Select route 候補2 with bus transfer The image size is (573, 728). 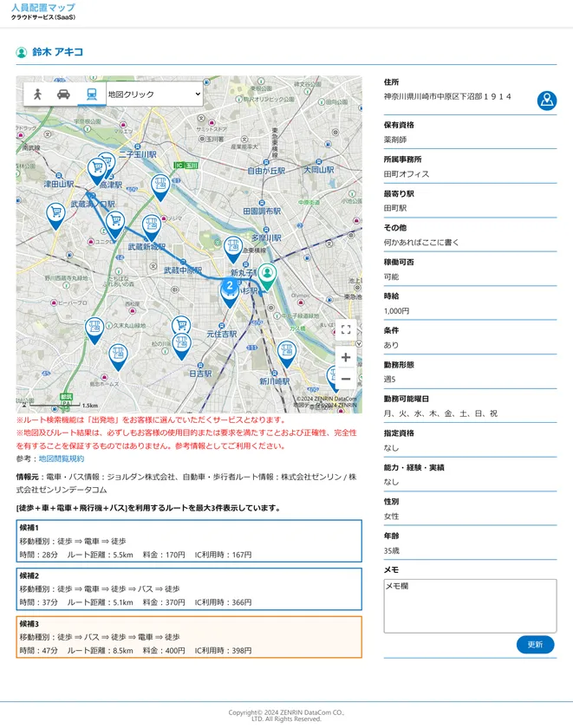click(x=188, y=589)
